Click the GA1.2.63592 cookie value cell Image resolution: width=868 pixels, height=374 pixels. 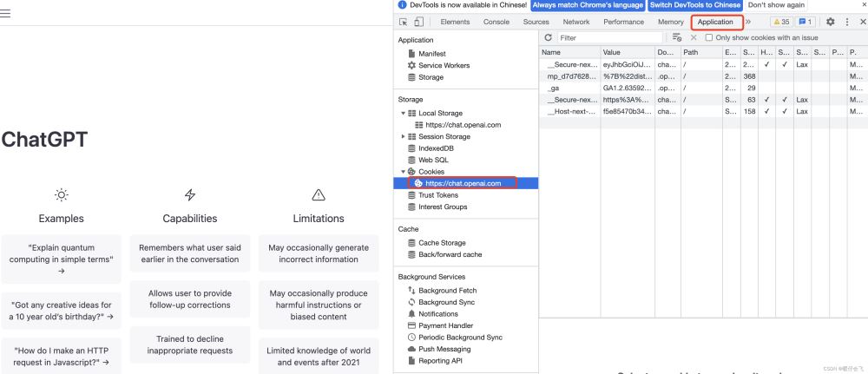[628, 88]
